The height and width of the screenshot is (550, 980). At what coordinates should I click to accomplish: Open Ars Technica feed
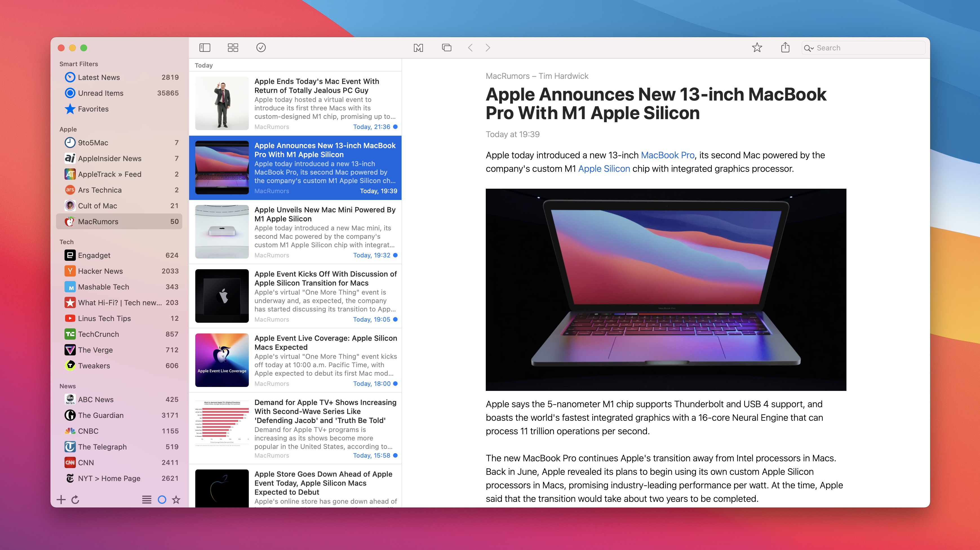pos(119,190)
